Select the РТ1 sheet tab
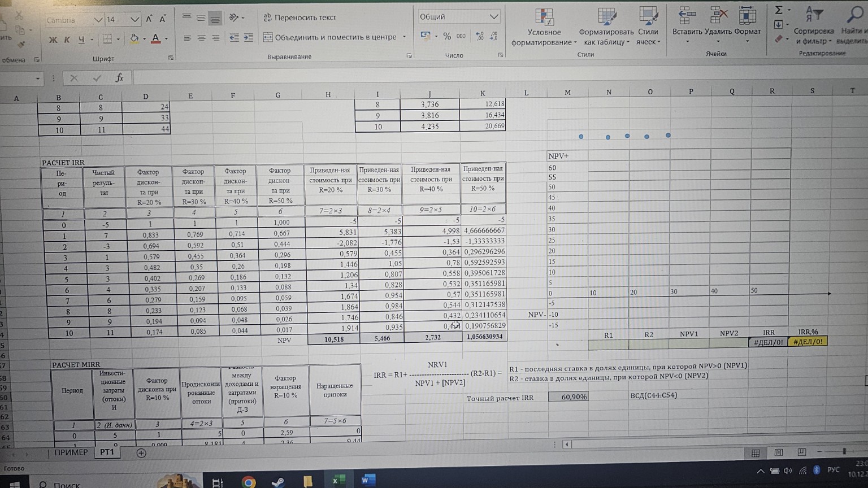 tap(107, 452)
